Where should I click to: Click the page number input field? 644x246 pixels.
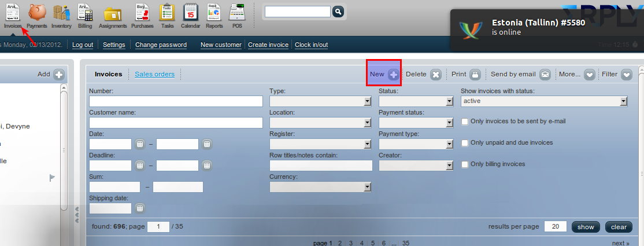click(158, 227)
